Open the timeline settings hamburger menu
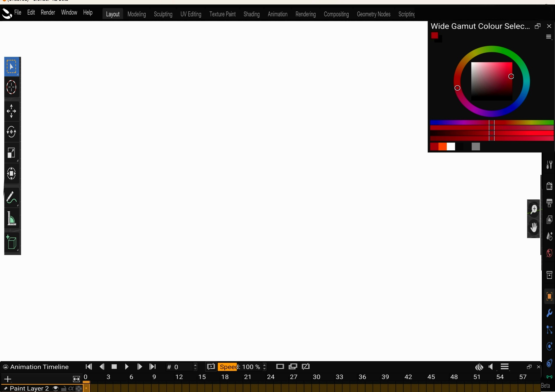 (505, 367)
